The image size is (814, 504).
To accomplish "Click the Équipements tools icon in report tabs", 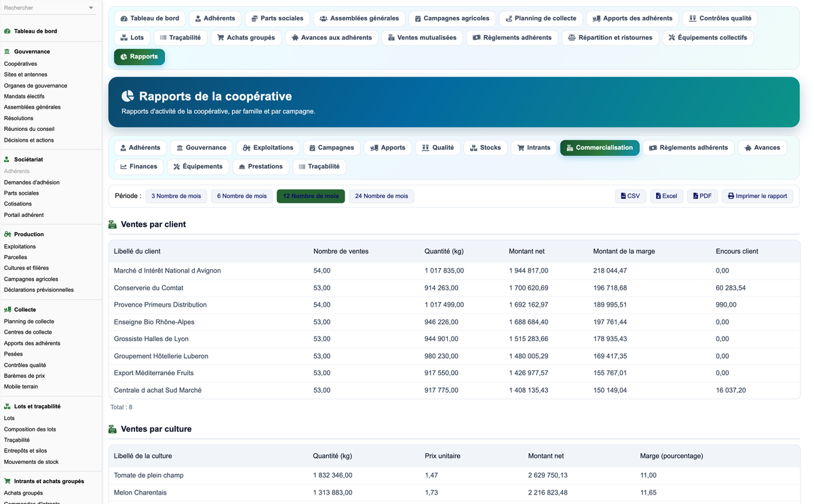I will [176, 167].
